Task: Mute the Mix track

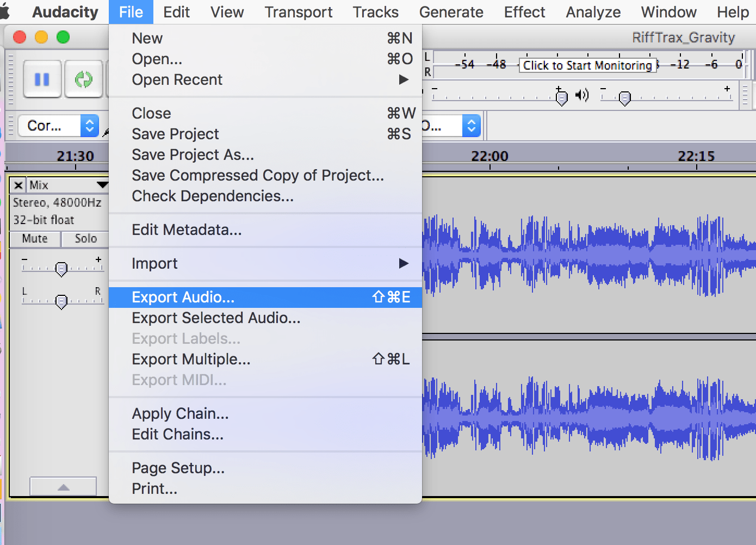Action: (34, 239)
